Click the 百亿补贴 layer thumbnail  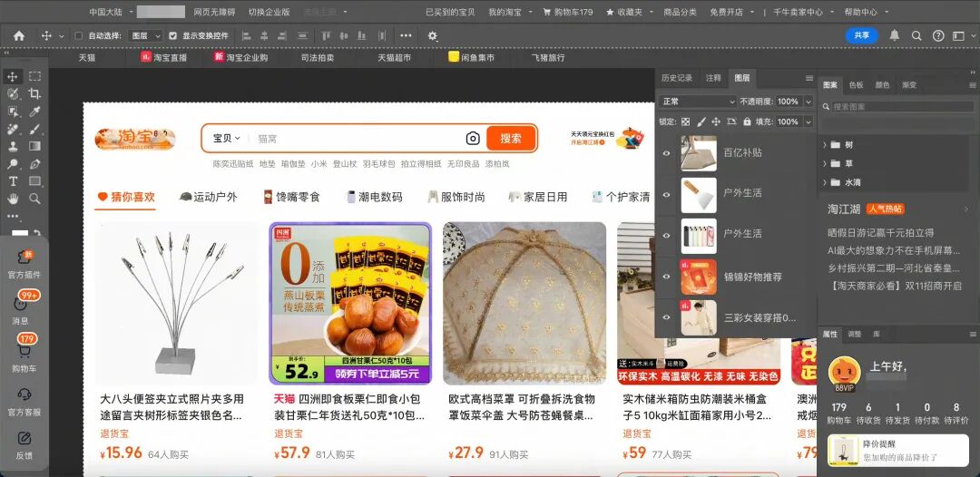[x=699, y=153]
